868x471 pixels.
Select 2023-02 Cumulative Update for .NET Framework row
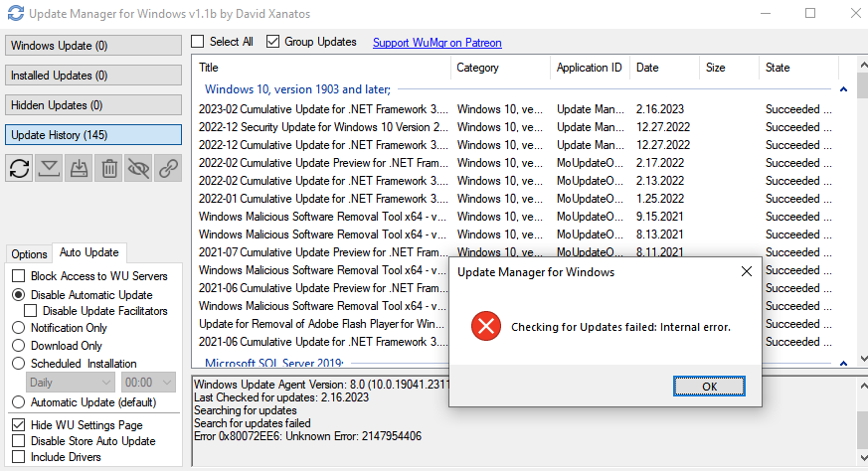pyautogui.click(x=515, y=109)
